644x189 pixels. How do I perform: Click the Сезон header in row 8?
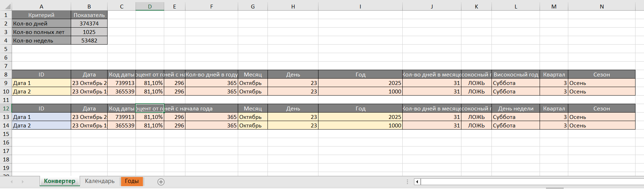coord(602,75)
